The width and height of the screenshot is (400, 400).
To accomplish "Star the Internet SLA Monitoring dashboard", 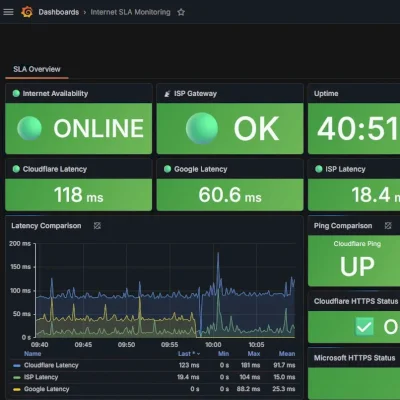I will (x=181, y=12).
